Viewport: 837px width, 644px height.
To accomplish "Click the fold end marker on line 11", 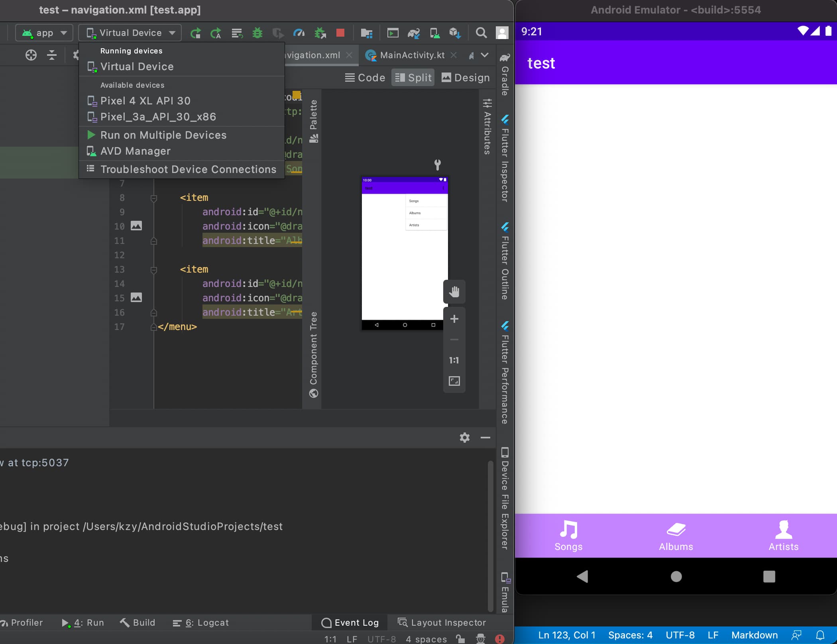I will click(x=153, y=241).
